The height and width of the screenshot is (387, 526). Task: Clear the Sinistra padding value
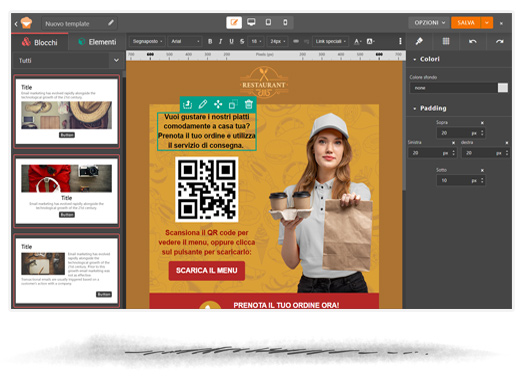(x=453, y=143)
